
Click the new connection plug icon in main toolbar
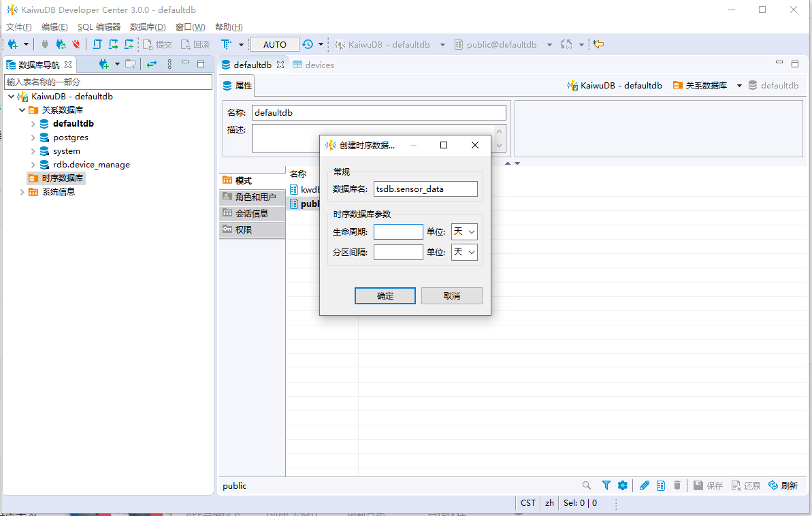pyautogui.click(x=12, y=44)
